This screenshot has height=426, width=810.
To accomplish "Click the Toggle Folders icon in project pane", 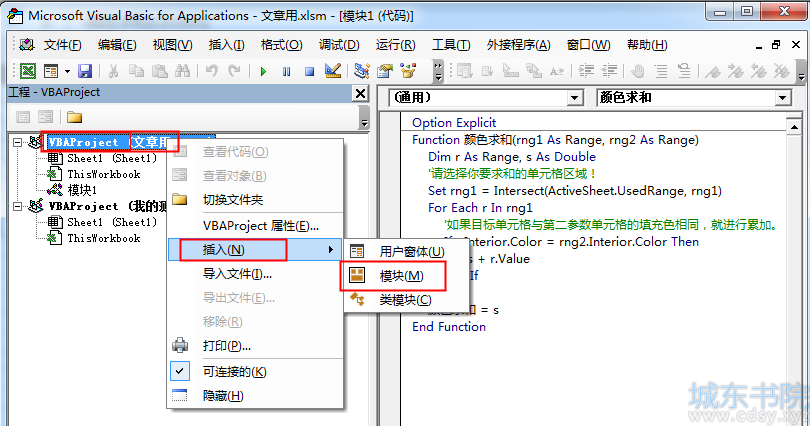I will click(74, 117).
